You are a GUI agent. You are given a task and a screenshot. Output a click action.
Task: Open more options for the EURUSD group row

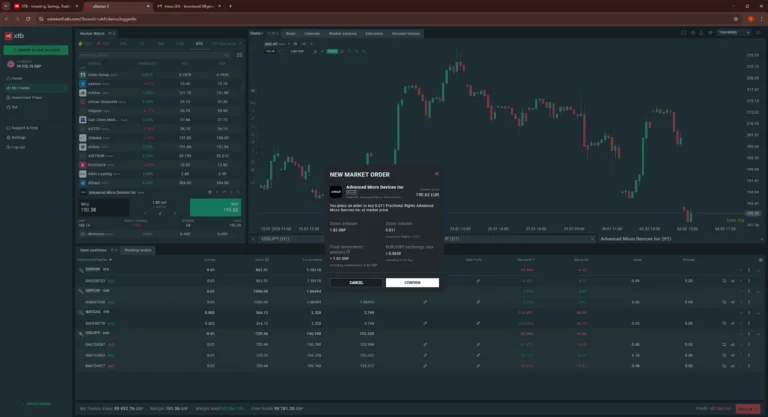pyautogui.click(x=749, y=270)
